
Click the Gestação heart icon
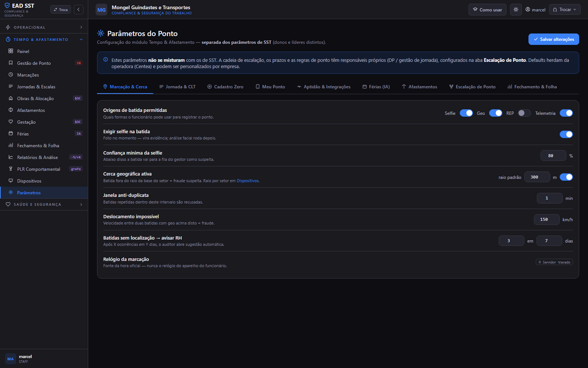pos(11,122)
